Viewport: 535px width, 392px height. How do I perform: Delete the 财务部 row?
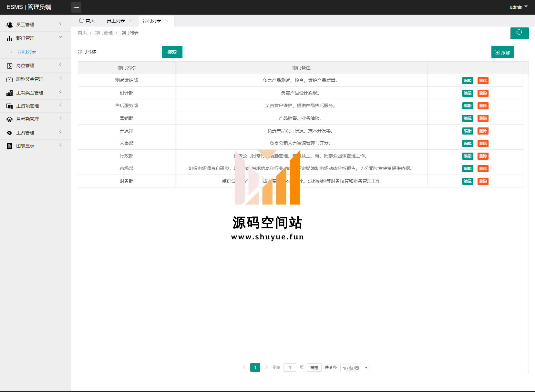click(x=483, y=181)
